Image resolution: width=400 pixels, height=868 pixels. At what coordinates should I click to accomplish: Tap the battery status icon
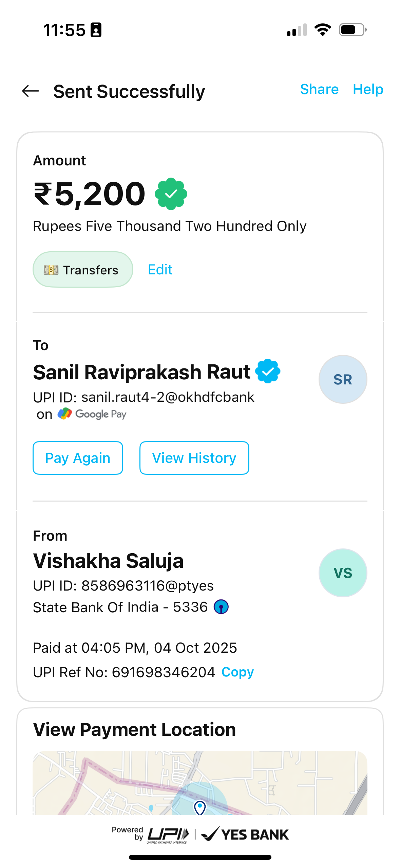(353, 30)
